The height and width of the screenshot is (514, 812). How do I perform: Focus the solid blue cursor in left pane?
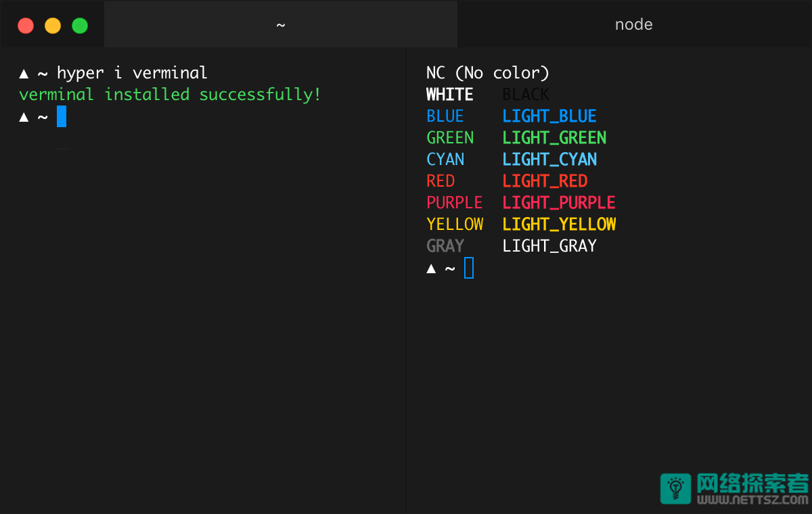click(62, 116)
